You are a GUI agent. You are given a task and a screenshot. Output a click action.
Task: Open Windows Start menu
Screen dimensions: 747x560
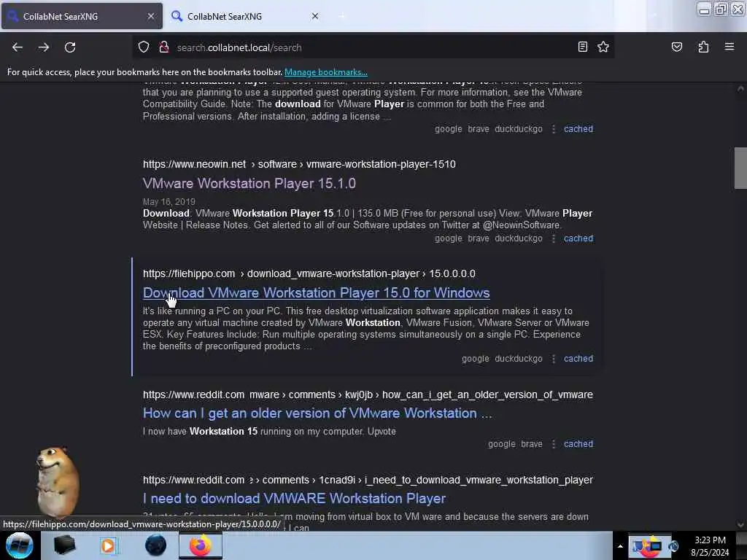(20, 545)
